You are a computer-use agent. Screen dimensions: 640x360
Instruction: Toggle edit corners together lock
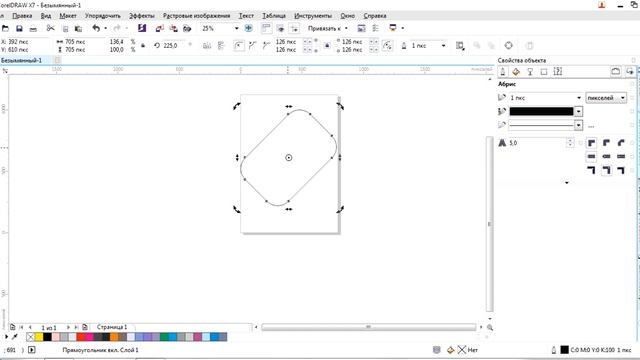(x=327, y=46)
